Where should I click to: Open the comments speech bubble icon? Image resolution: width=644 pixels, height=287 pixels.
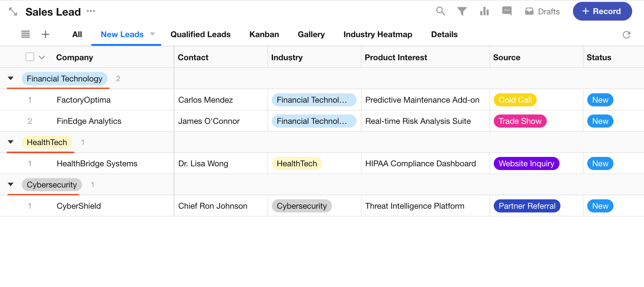(507, 11)
